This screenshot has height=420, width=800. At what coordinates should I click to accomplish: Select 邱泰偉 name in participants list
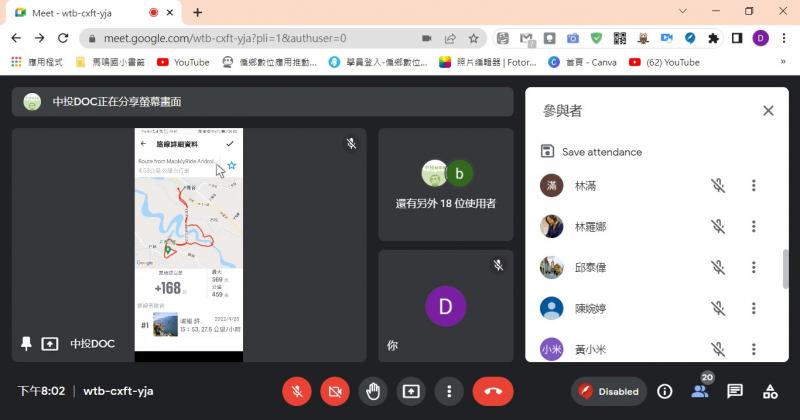point(590,267)
